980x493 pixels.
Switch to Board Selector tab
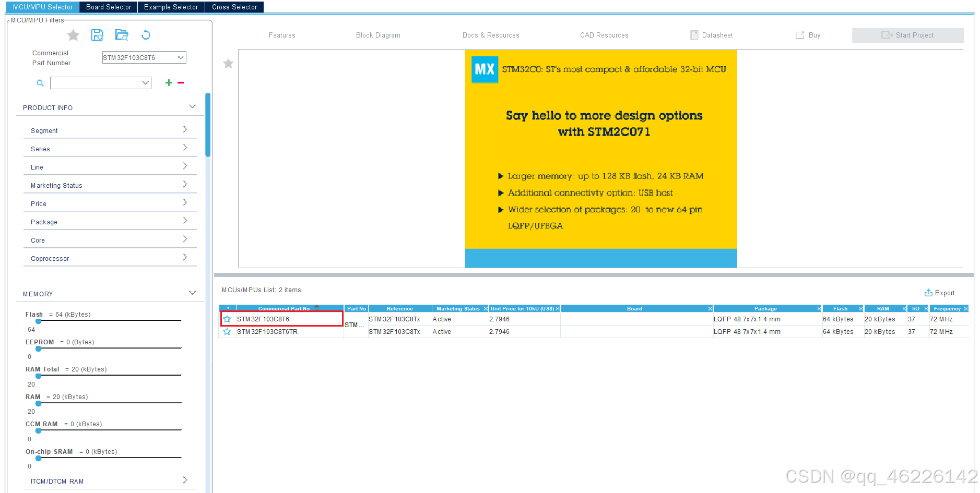pyautogui.click(x=109, y=7)
